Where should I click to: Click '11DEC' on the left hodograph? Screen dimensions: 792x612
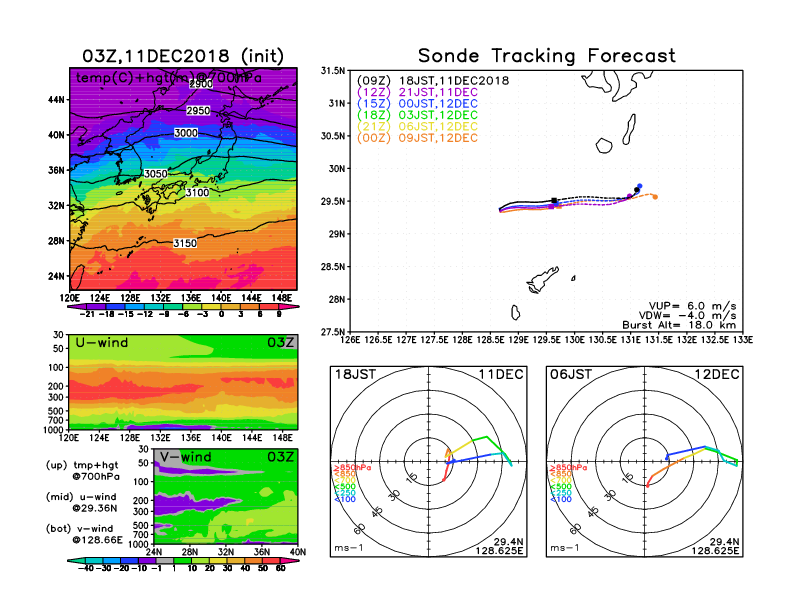point(501,375)
